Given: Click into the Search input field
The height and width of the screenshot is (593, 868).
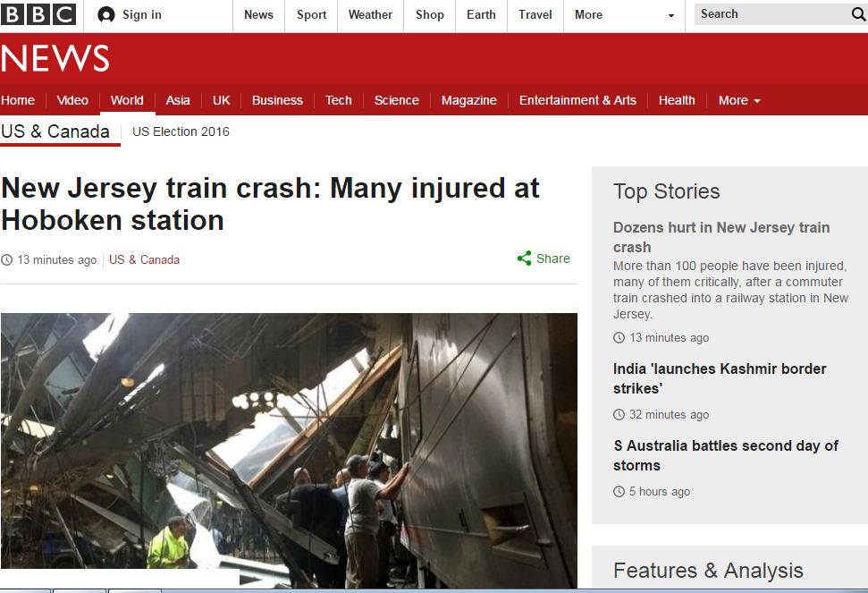Looking at the screenshot, I should [x=772, y=14].
